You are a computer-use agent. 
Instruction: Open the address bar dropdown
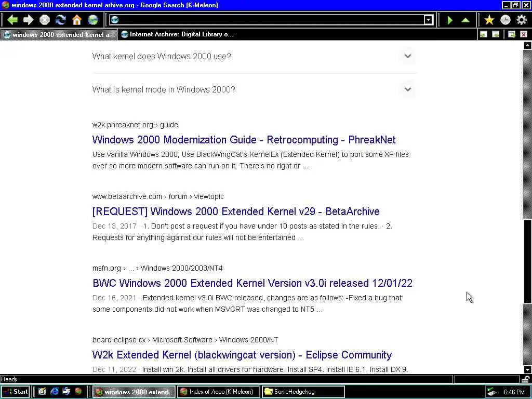click(429, 20)
